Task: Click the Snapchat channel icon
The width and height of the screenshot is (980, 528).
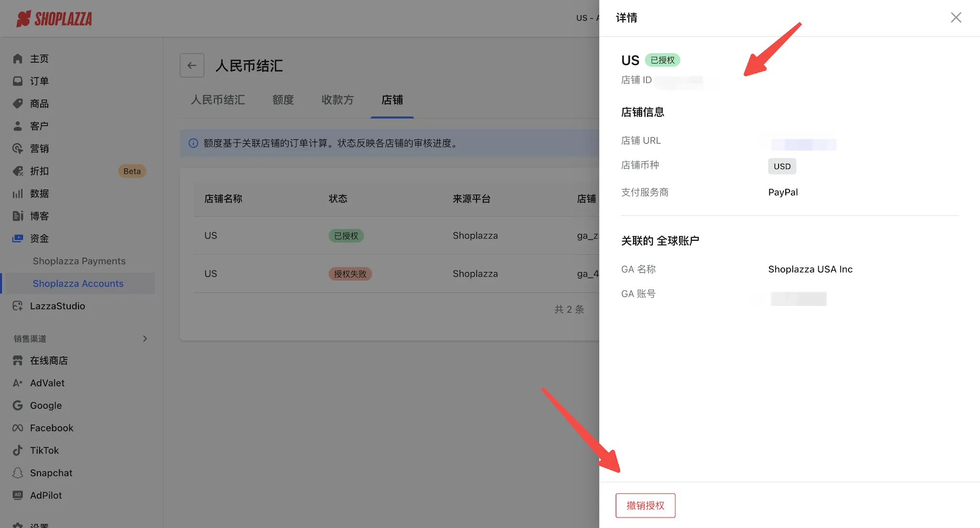Action: click(x=18, y=473)
